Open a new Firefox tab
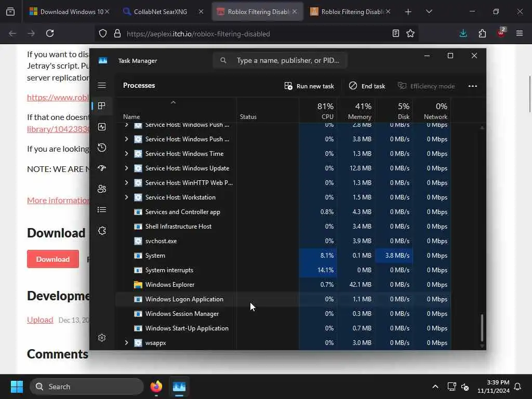The height and width of the screenshot is (399, 532). click(x=408, y=11)
